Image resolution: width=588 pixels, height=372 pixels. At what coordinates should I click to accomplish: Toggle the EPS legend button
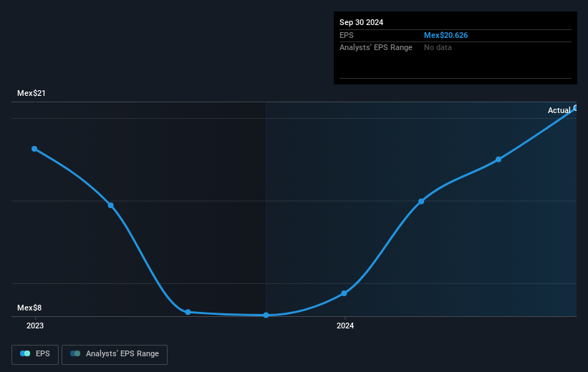[x=35, y=354]
